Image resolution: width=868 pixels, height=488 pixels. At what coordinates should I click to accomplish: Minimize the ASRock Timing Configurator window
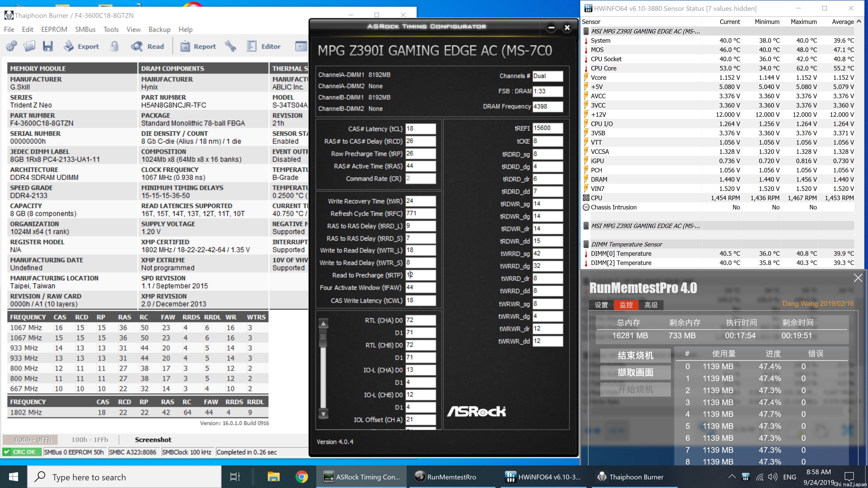pos(551,28)
